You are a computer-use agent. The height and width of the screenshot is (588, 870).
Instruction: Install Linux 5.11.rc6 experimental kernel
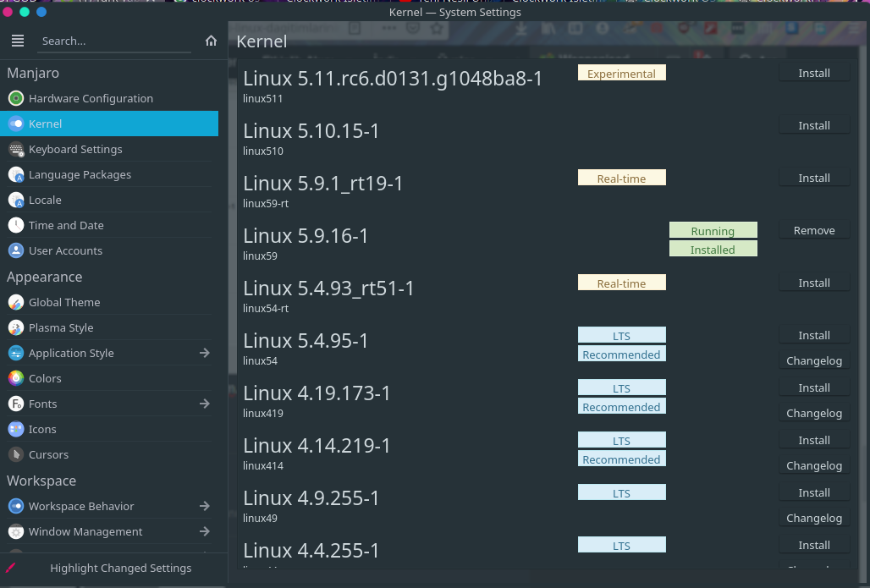coord(814,74)
